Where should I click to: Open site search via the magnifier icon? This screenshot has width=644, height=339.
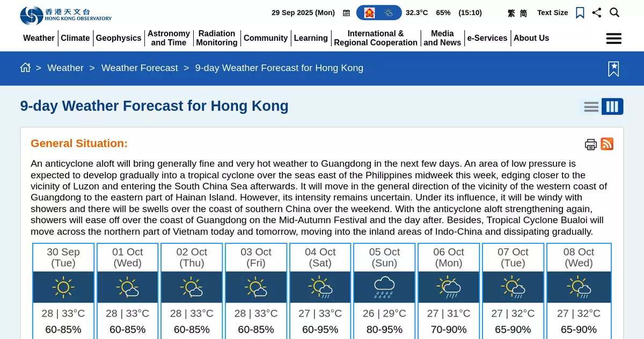614,13
